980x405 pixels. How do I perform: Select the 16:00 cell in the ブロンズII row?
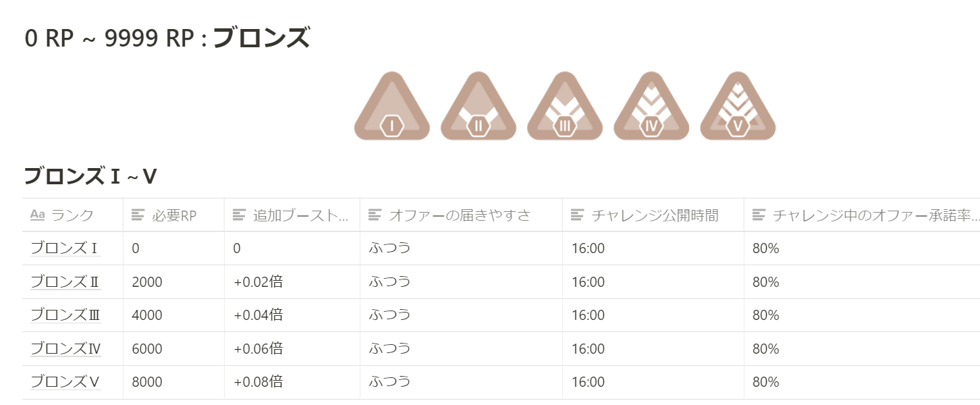pyautogui.click(x=588, y=281)
